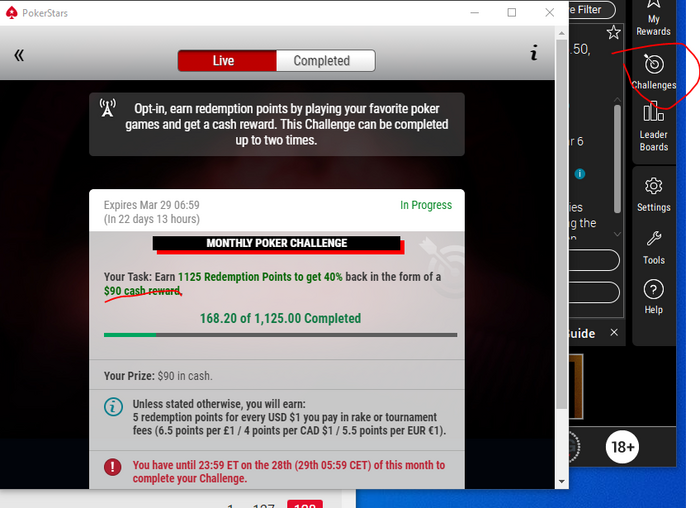The height and width of the screenshot is (508, 700).
Task: Click the favorite star icon in lobby
Action: pos(614,32)
